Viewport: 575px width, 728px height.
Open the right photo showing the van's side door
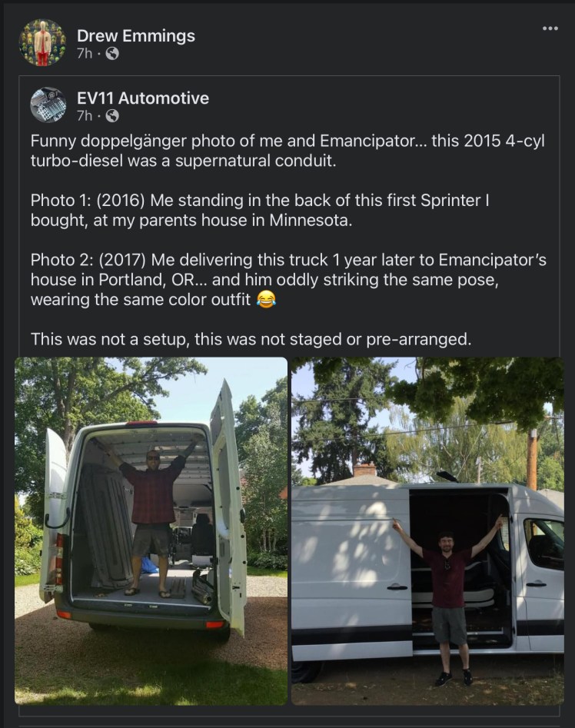pyautogui.click(x=427, y=530)
